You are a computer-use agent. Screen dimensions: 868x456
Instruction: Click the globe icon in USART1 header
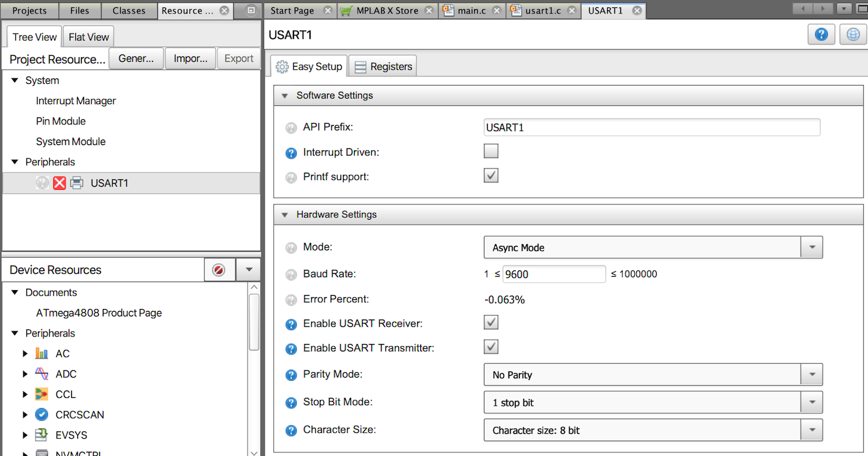coord(853,35)
